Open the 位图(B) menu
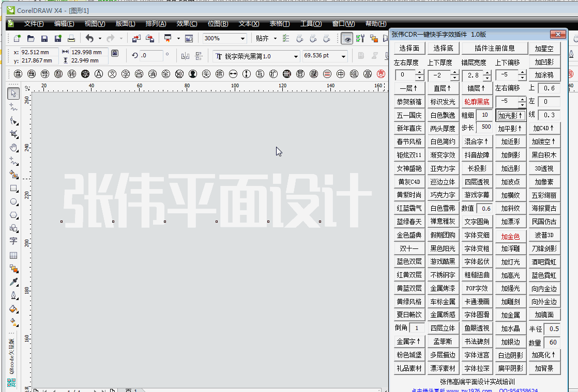Image resolution: width=578 pixels, height=392 pixels. (218, 24)
